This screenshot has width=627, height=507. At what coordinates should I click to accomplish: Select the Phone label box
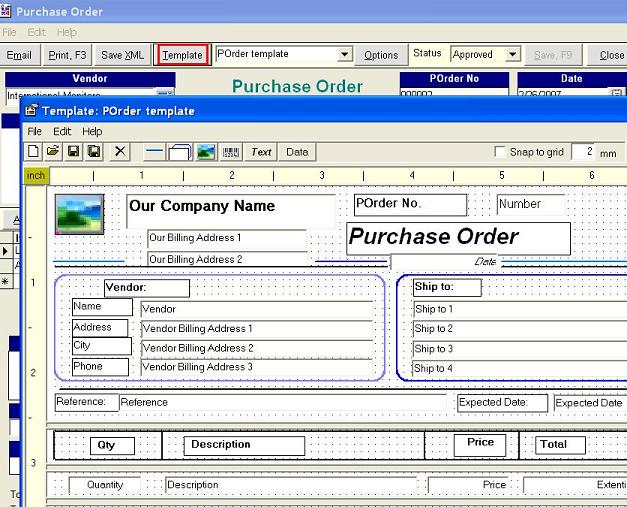(100, 367)
